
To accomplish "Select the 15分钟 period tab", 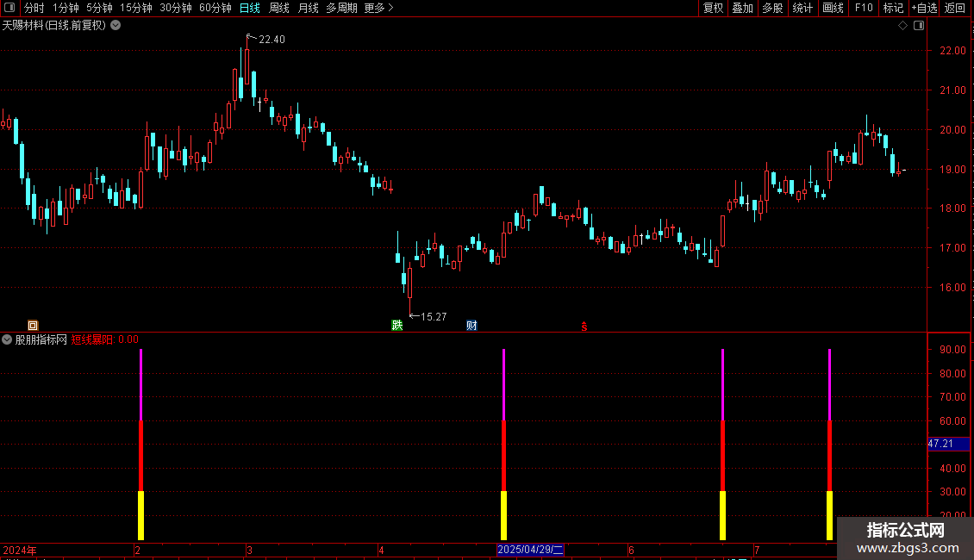I will click(x=136, y=8).
